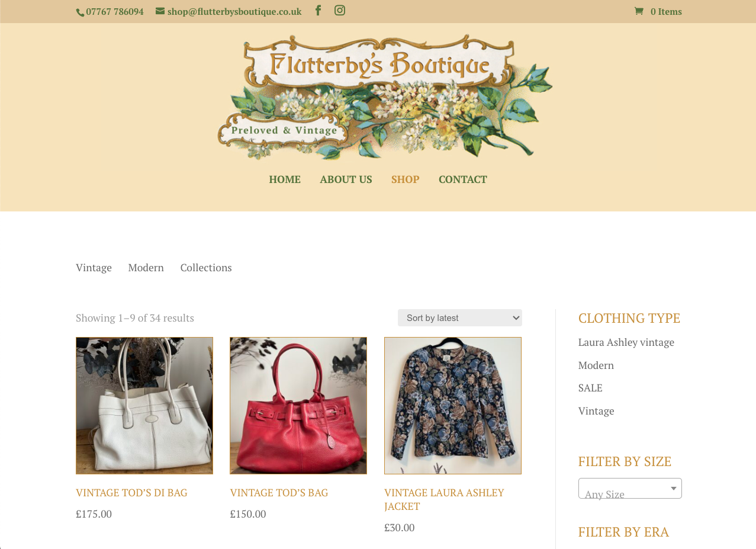View the red Vintage Tod's Bag photo
Viewport: 756px width, 549px height.
click(x=298, y=406)
